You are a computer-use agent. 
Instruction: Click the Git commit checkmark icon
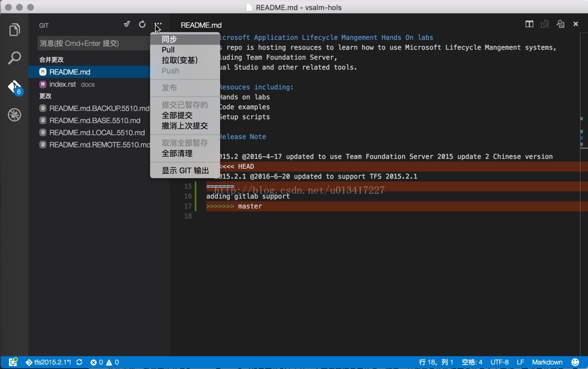tap(127, 24)
